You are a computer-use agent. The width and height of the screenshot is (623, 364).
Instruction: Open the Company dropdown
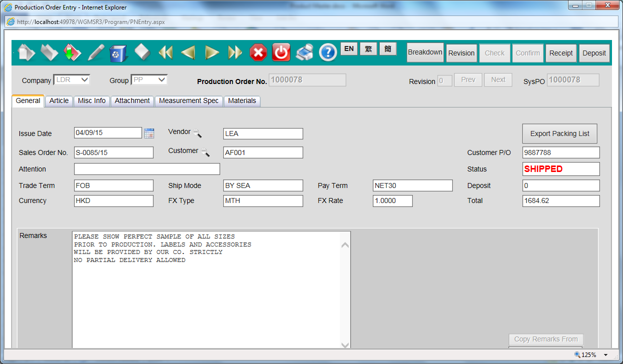(x=72, y=79)
